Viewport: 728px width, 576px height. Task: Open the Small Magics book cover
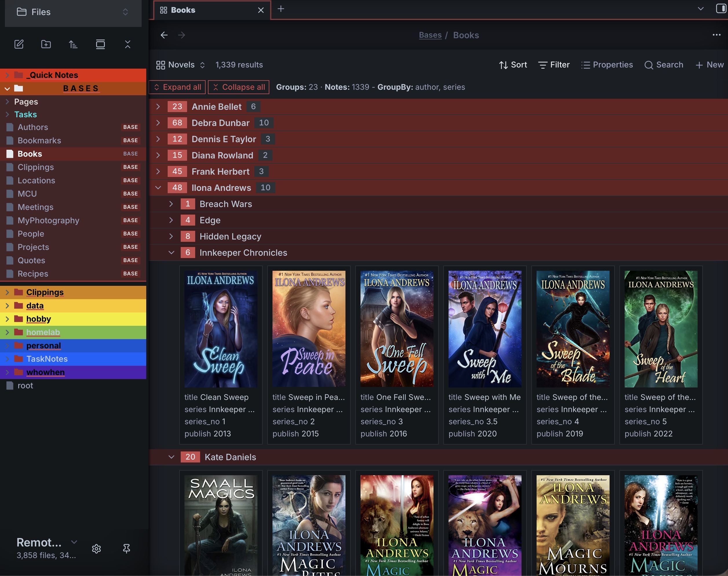coord(221,525)
